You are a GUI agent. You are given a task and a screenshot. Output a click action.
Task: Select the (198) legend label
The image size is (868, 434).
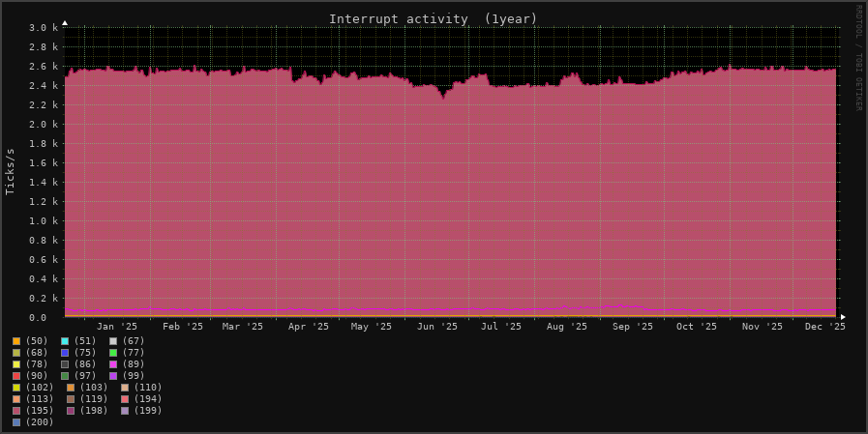tap(94, 411)
